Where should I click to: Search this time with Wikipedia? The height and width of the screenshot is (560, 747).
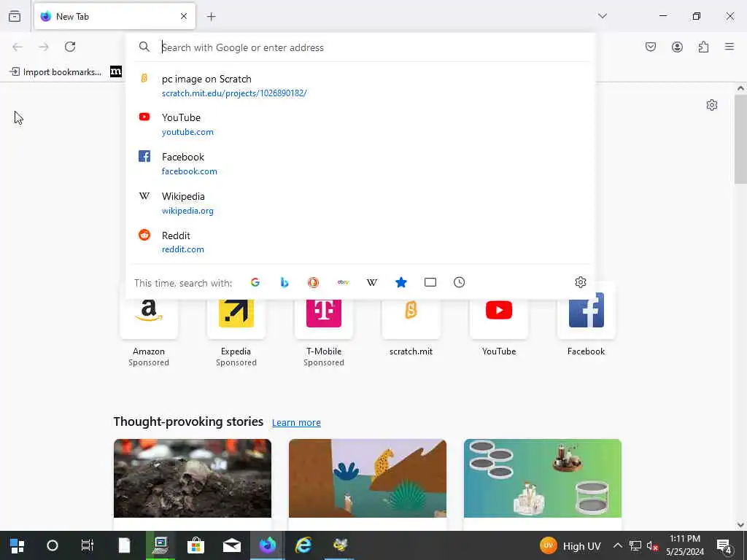(x=372, y=282)
